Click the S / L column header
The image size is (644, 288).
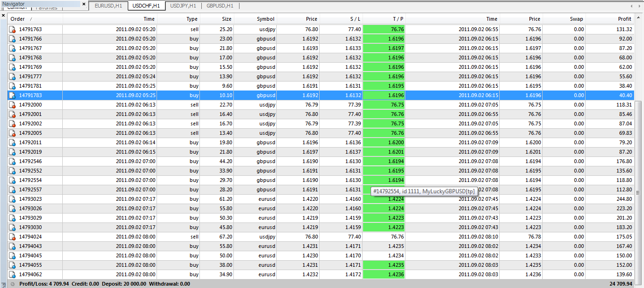pos(341,19)
